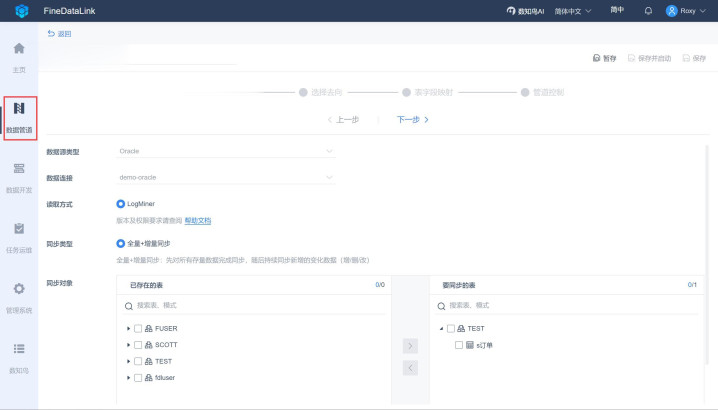The height and width of the screenshot is (410, 718).
Task: Click the fdluser schema icon
Action: [148, 378]
